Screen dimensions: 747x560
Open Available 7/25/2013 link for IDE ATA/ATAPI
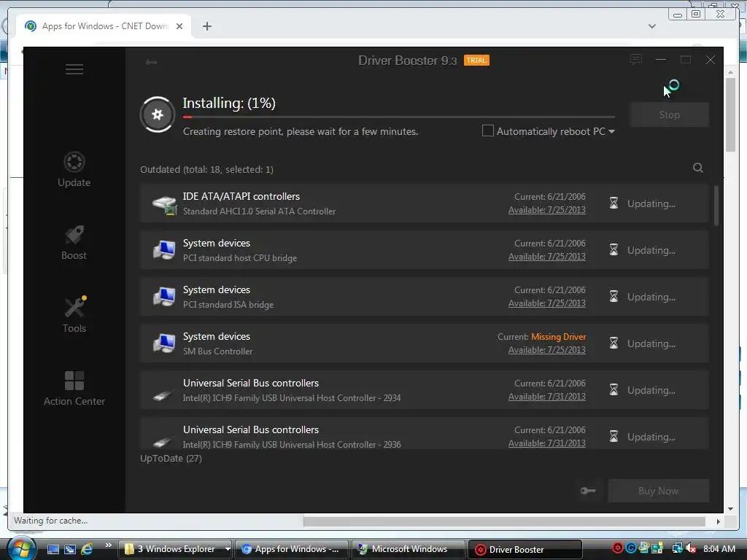[547, 210]
